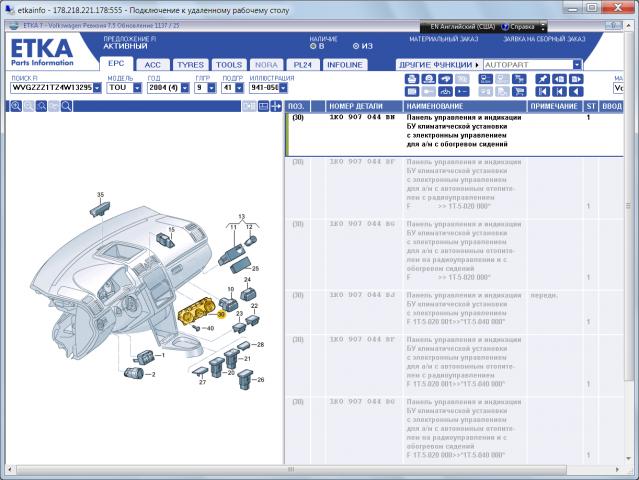Click the shopping cart icon
Viewport: 639px width, 480px height.
tap(519, 92)
